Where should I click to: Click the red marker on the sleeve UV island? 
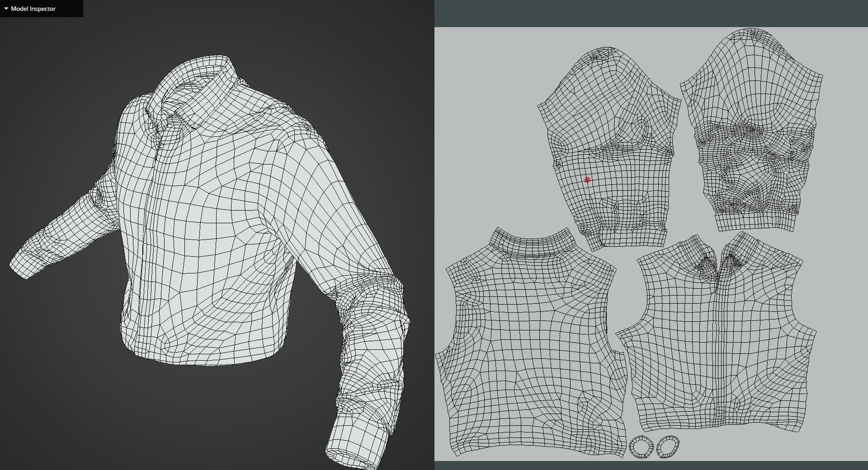pos(587,180)
